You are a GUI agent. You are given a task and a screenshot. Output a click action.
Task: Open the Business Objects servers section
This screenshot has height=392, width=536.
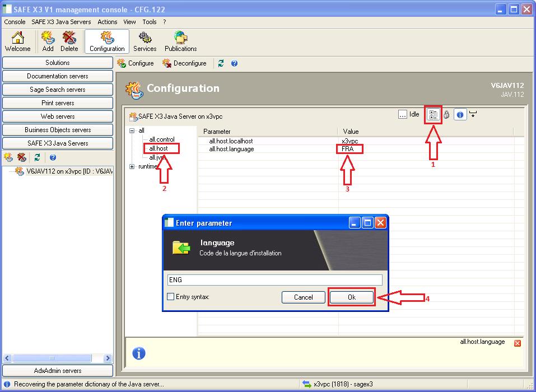(x=58, y=130)
